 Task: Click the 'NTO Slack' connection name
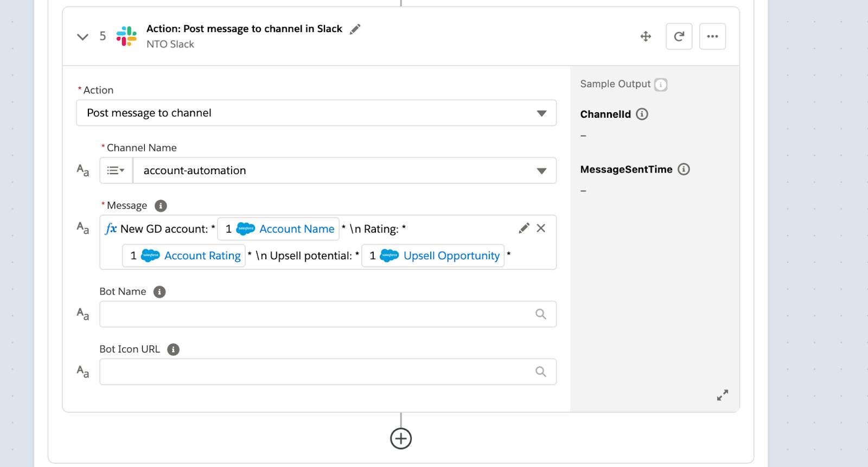pos(170,44)
